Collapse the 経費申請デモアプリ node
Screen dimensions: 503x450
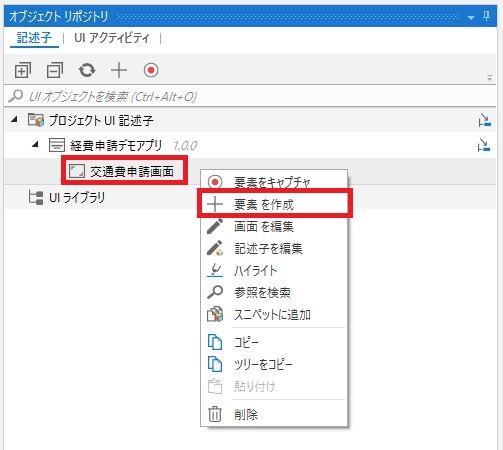click(x=35, y=144)
